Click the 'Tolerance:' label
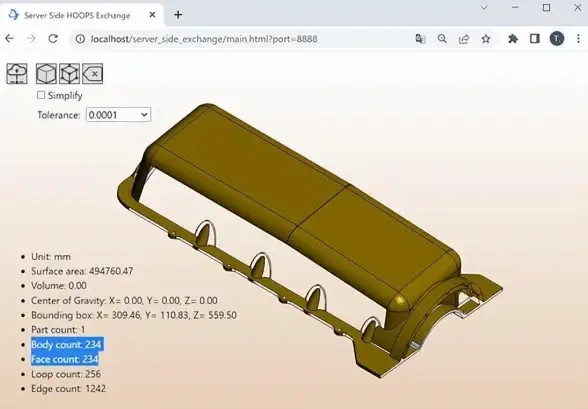The image size is (588, 409). tap(59, 115)
